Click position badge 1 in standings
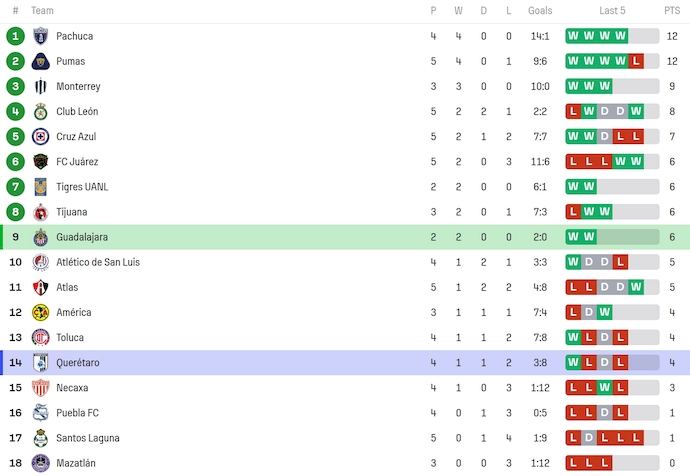This screenshot has width=690, height=476. tap(15, 36)
